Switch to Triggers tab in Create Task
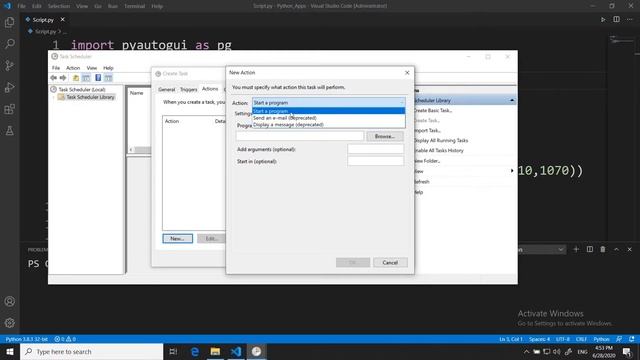Viewport: 640px width, 360px height. pos(189,89)
